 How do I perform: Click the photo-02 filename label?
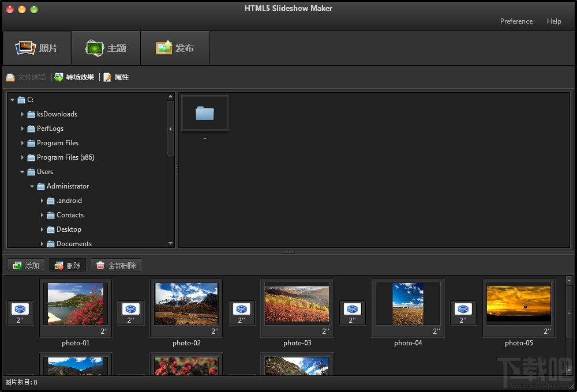coord(186,343)
